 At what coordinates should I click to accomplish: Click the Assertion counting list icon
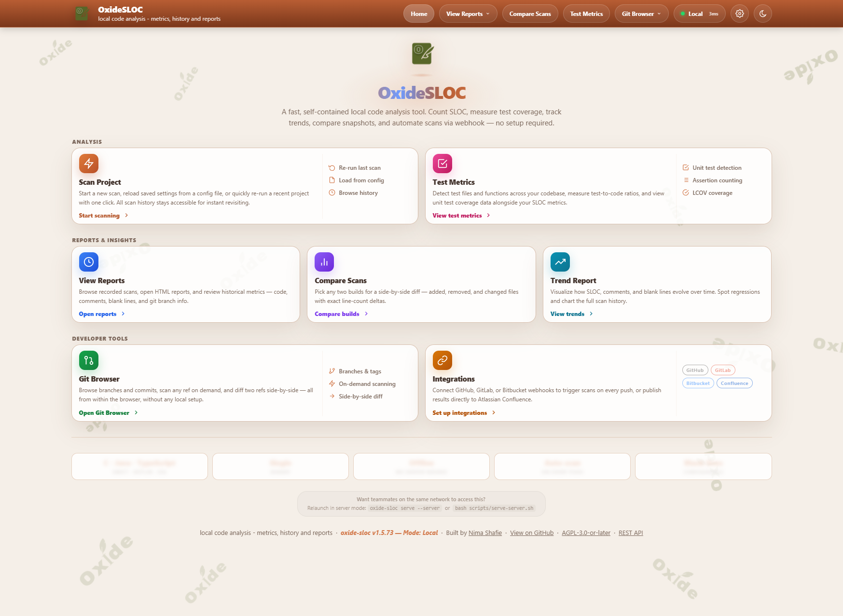tap(686, 180)
